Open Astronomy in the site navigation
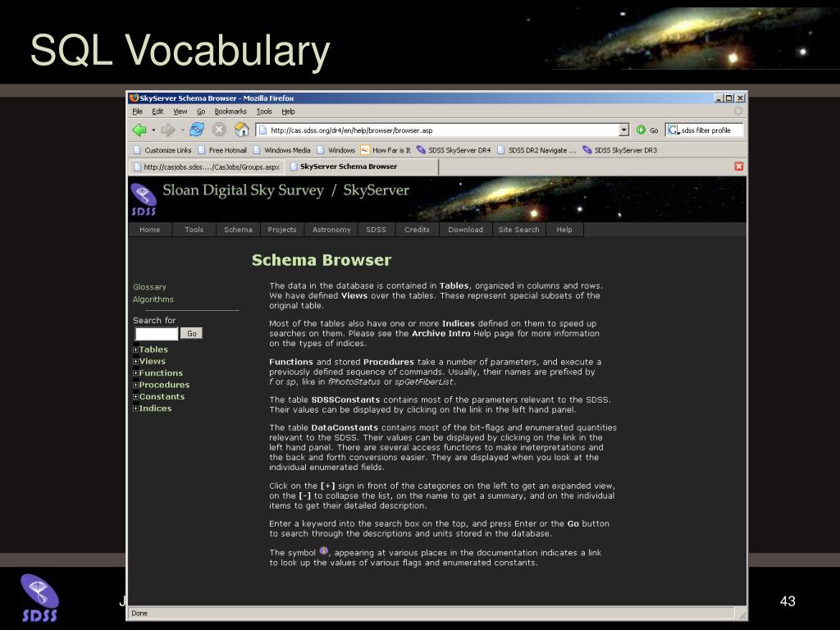The height and width of the screenshot is (630, 840). (x=331, y=230)
